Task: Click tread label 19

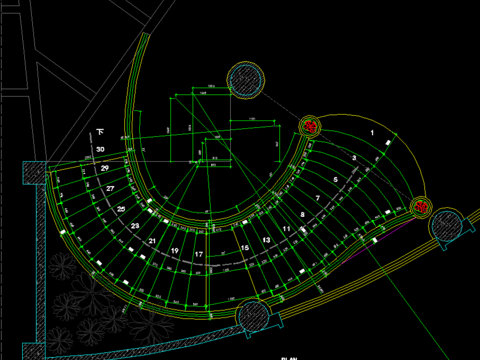Action: click(x=175, y=251)
